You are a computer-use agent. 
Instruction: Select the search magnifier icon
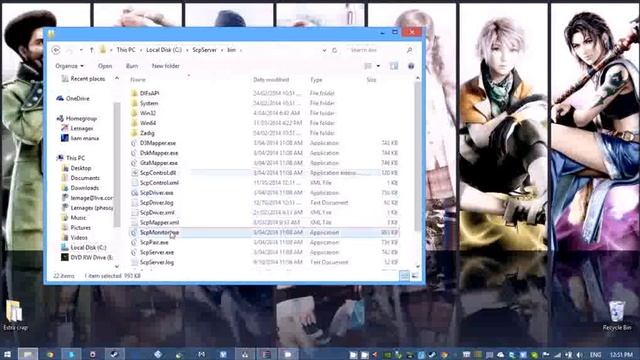[409, 50]
